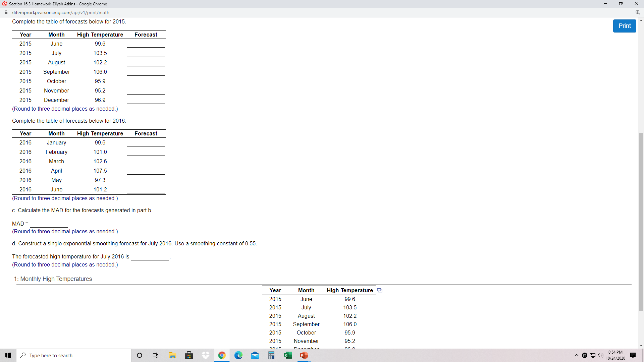Viewport: 644px width, 362px height.
Task: Open Task View from the taskbar
Action: (x=155, y=355)
